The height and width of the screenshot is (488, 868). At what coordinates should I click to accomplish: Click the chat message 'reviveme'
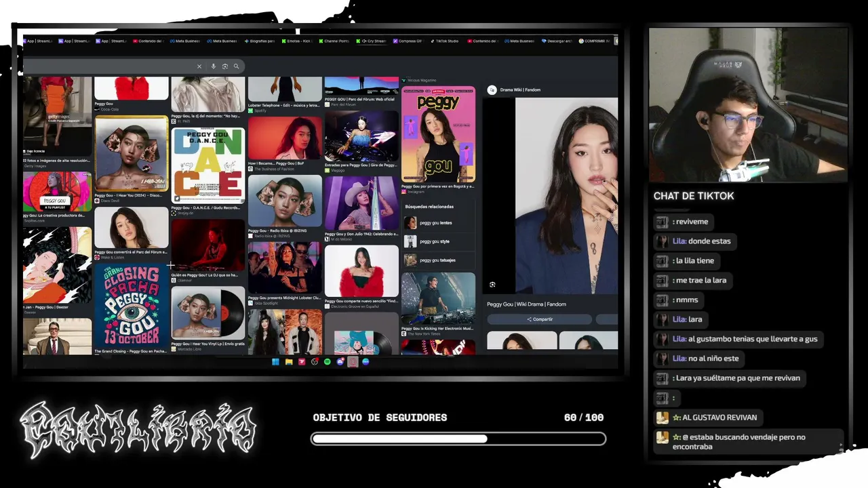pos(682,222)
